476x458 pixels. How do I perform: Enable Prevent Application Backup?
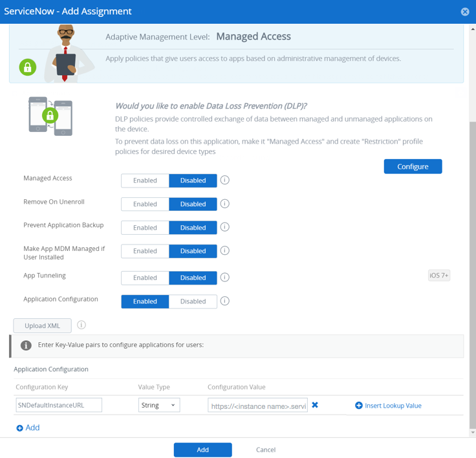[145, 228]
